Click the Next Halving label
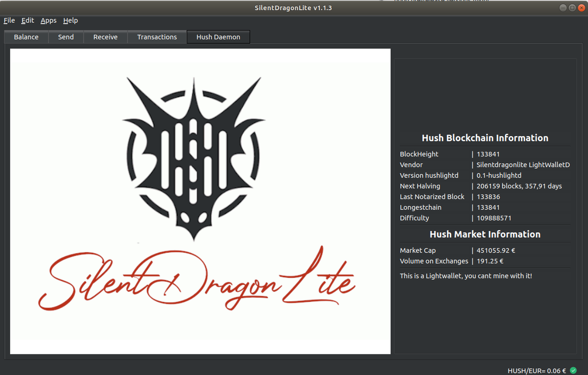Screen dimensions: 588x375 tap(420, 186)
